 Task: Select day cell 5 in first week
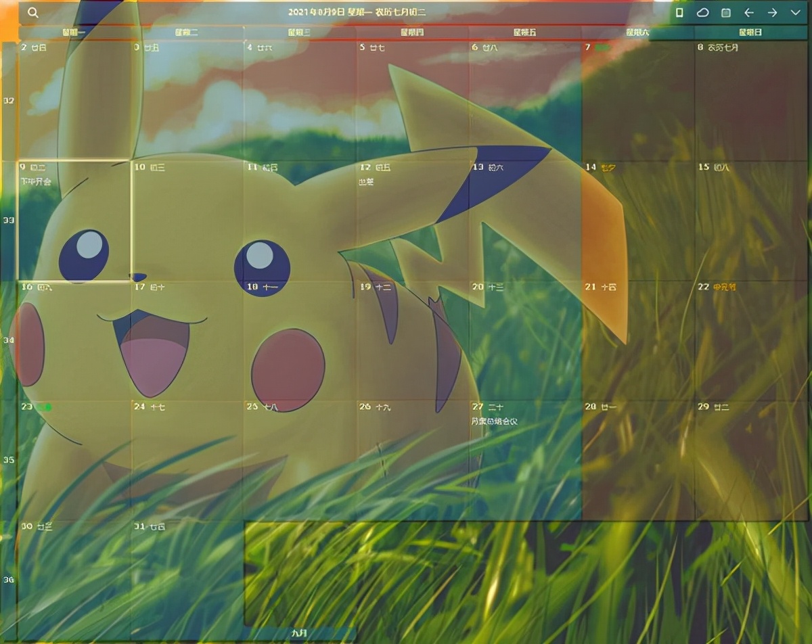click(412, 101)
